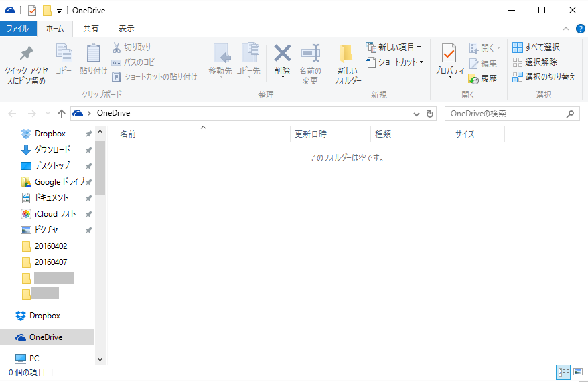Open the Open (開く) dropdown in ribbon
The image size is (588, 382).
484,47
